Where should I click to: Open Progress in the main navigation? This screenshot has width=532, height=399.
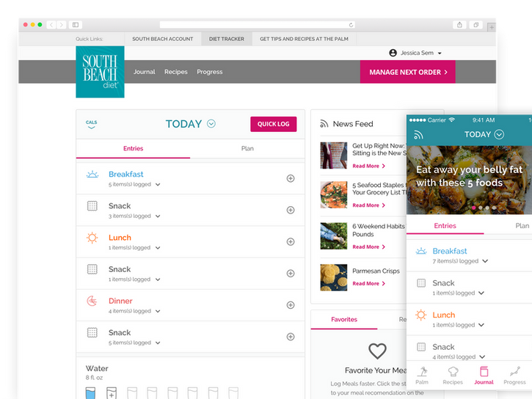pos(210,72)
